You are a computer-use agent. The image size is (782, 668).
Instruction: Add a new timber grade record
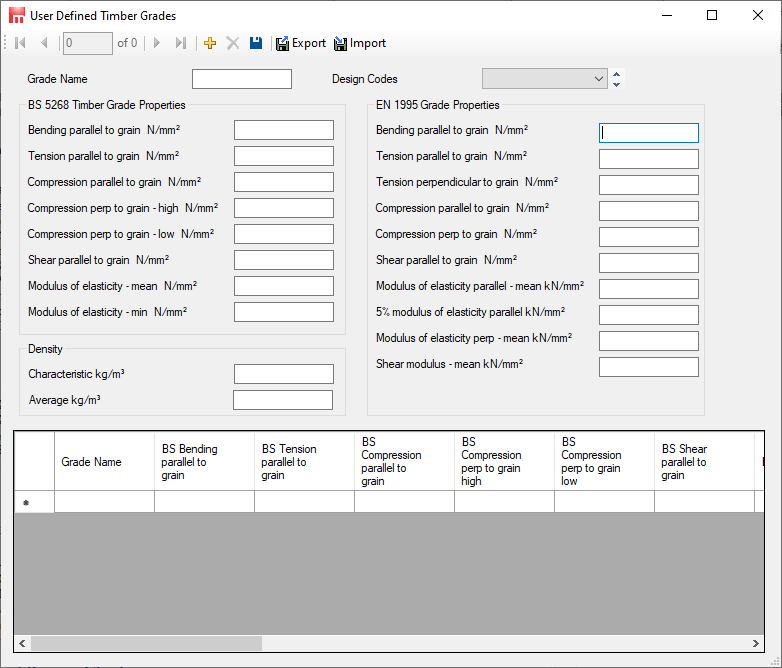point(209,43)
